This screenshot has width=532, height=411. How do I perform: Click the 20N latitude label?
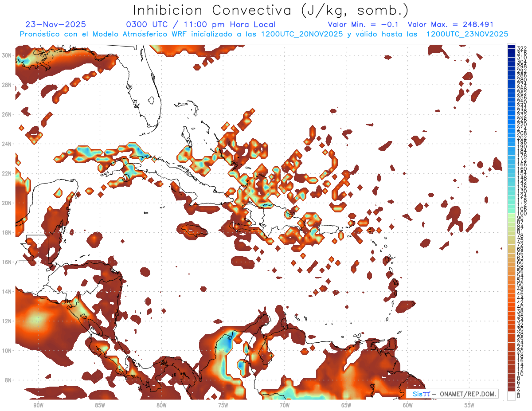tap(8, 203)
